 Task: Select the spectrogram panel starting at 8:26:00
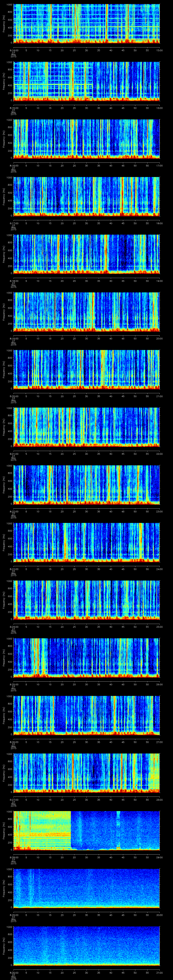coord(87,715)
